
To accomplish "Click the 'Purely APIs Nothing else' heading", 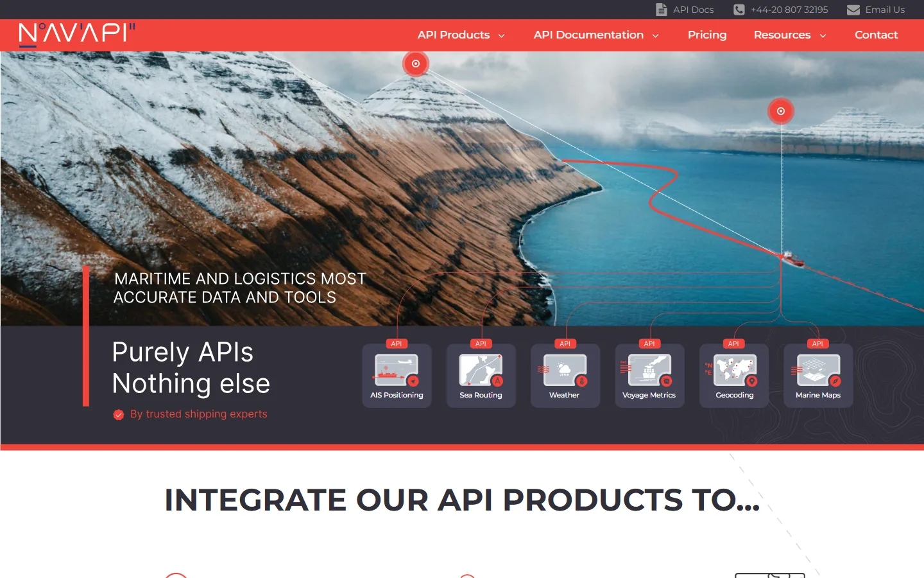I will coord(191,367).
